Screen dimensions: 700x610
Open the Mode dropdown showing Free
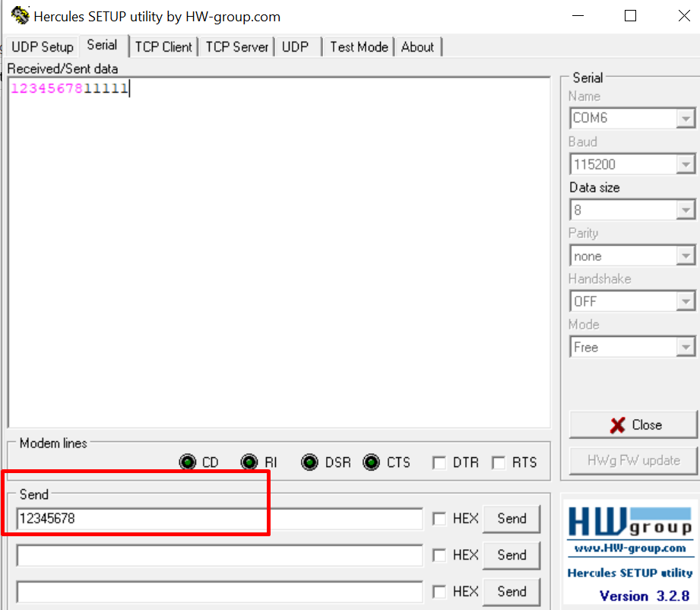(686, 346)
